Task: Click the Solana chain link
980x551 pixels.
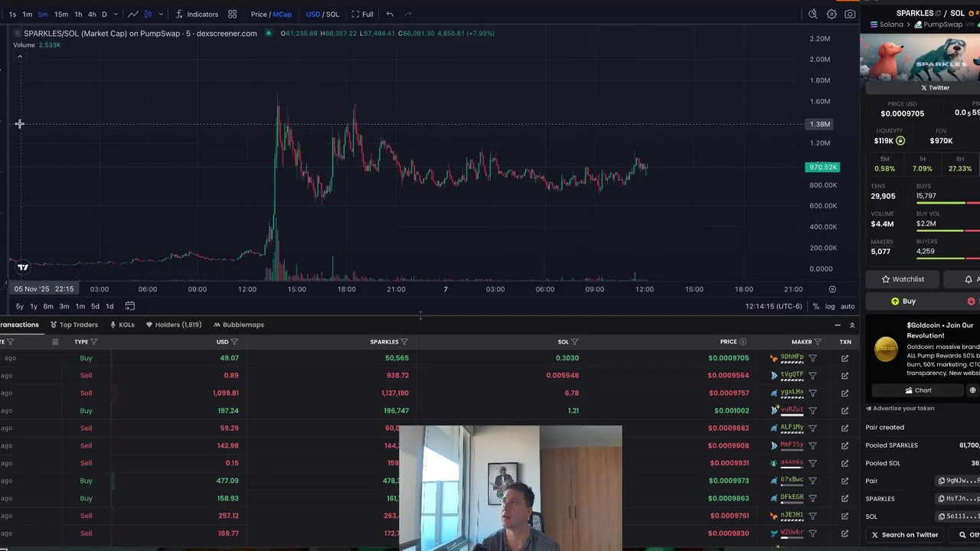Action: point(887,24)
